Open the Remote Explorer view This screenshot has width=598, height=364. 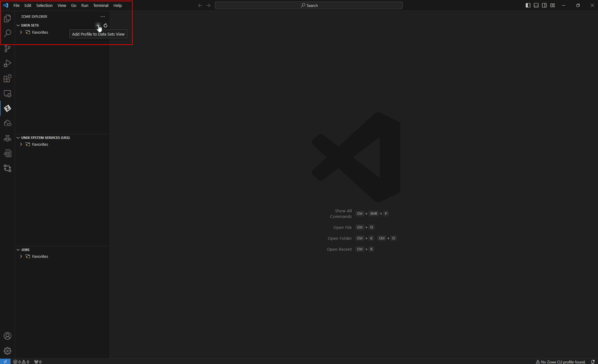coord(7,93)
